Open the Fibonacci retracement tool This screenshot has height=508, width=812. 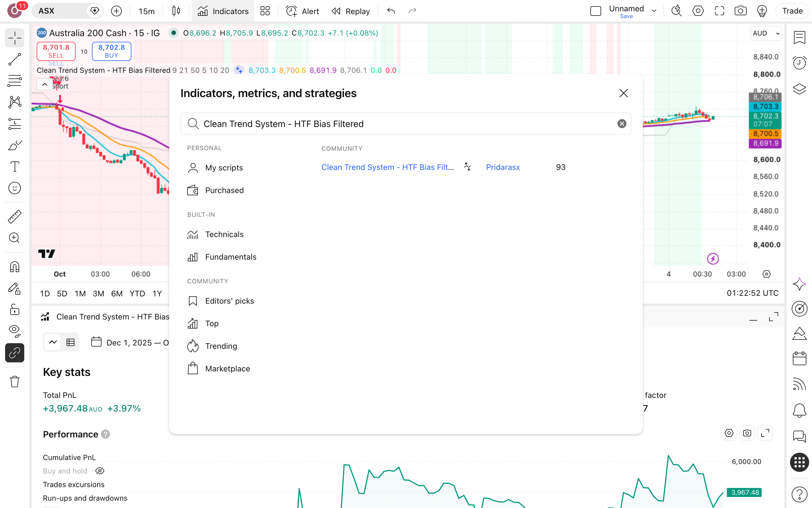(x=14, y=81)
